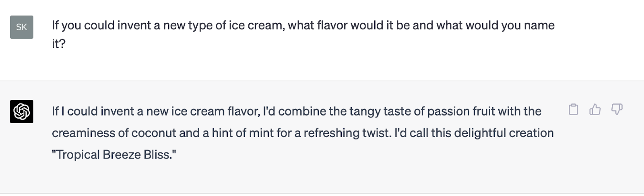Image resolution: width=644 pixels, height=196 pixels.
Task: Copy the response with the clipboard icon
Action: coord(573,109)
